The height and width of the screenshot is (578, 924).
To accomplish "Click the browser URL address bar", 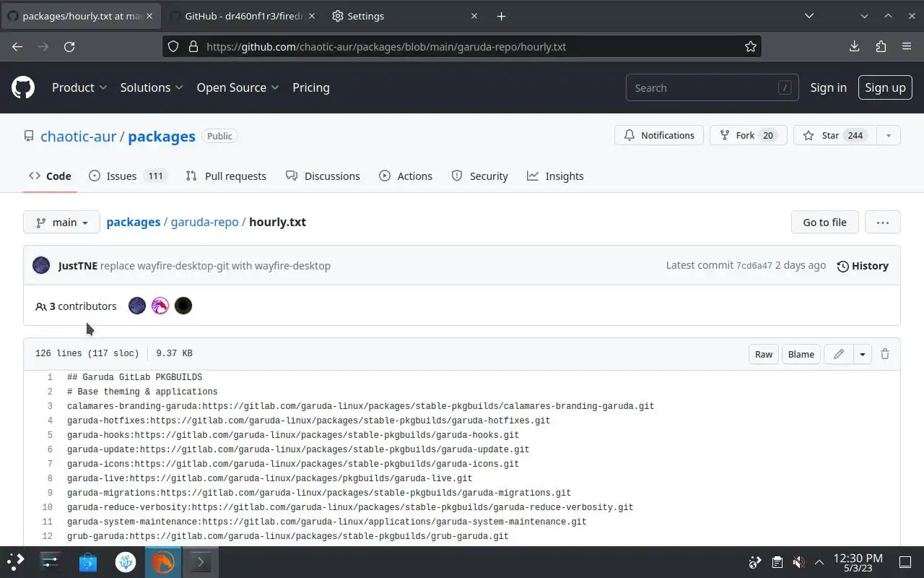I will pyautogui.click(x=462, y=46).
